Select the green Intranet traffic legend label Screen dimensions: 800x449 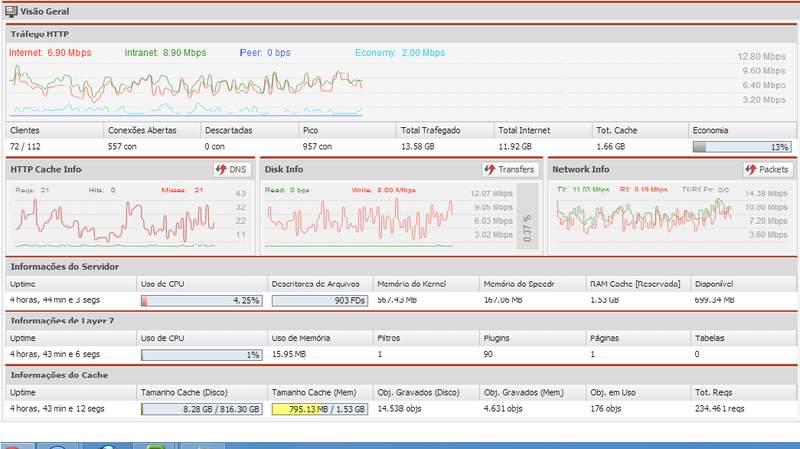pos(166,52)
